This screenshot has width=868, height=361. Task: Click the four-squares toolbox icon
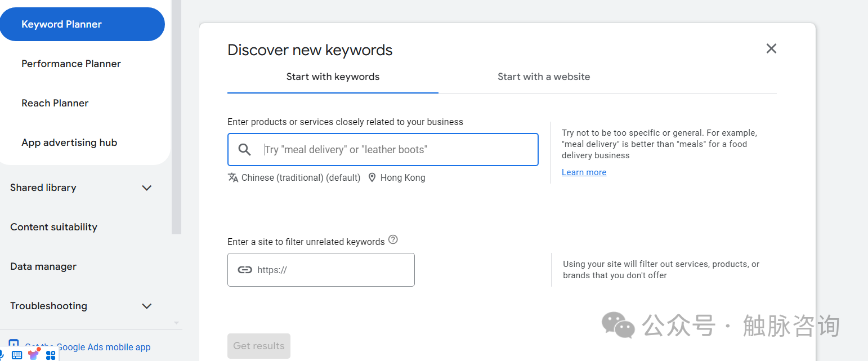51,355
